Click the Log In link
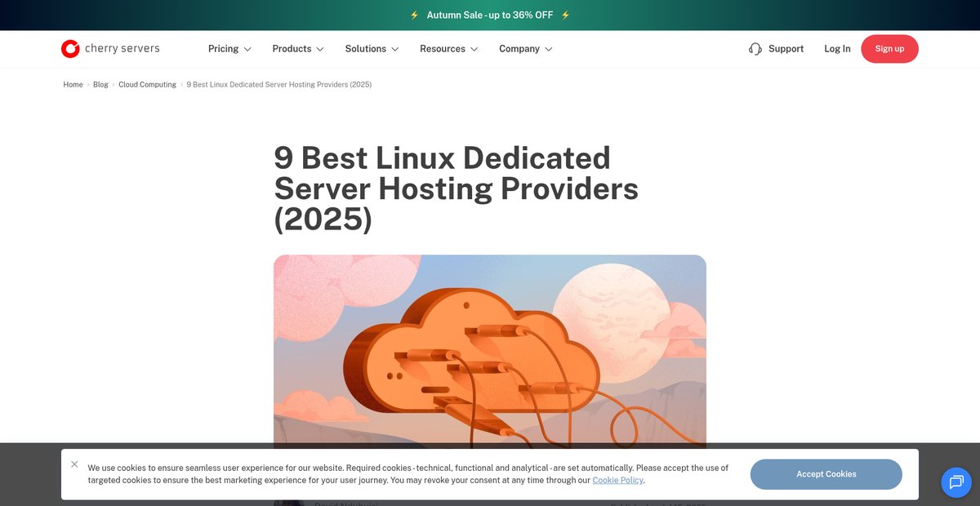The height and width of the screenshot is (506, 980). [837, 49]
